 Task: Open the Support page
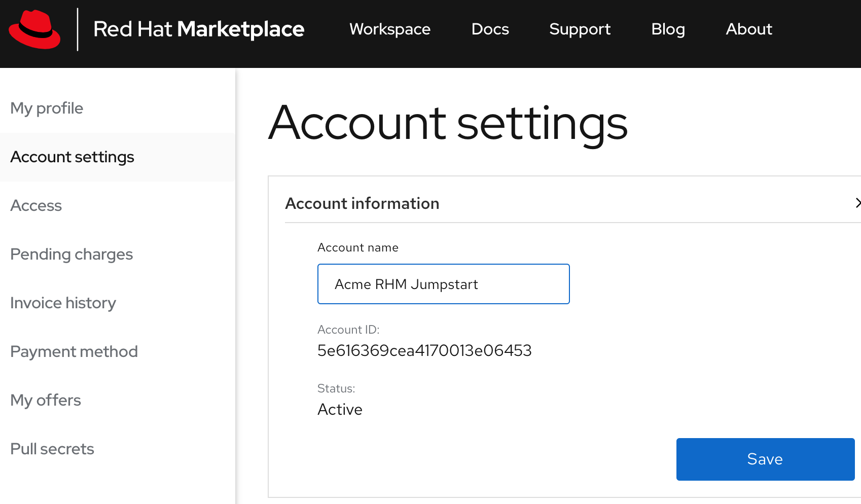point(580,29)
